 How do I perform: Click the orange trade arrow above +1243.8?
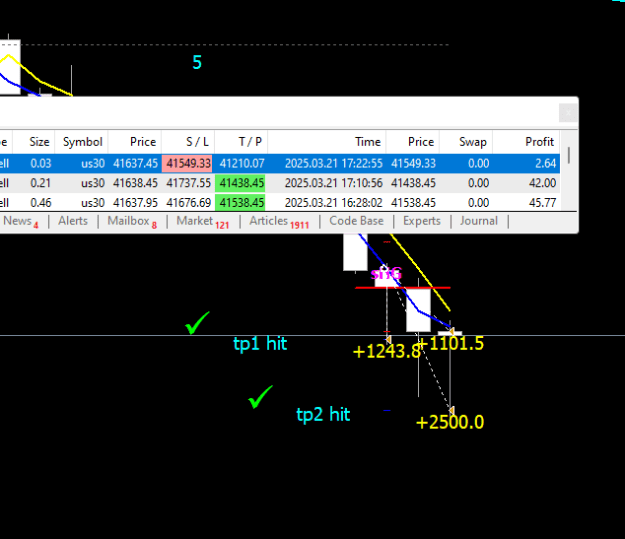coord(388,339)
